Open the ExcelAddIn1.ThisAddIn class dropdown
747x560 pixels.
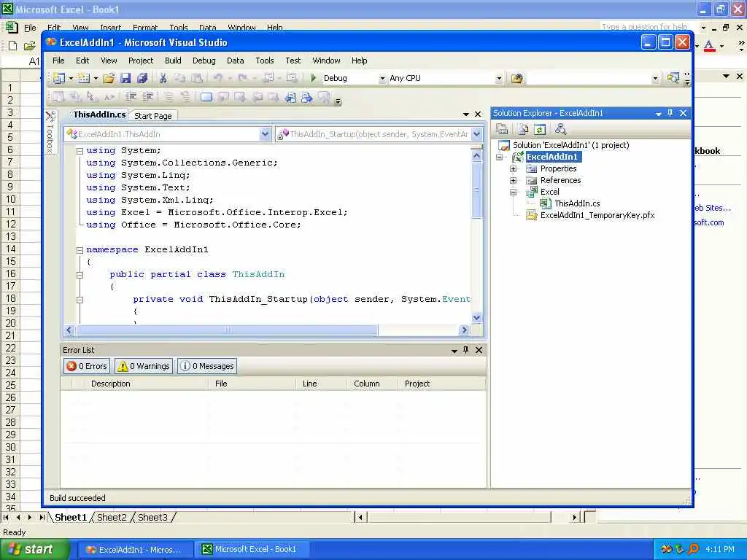pyautogui.click(x=266, y=134)
